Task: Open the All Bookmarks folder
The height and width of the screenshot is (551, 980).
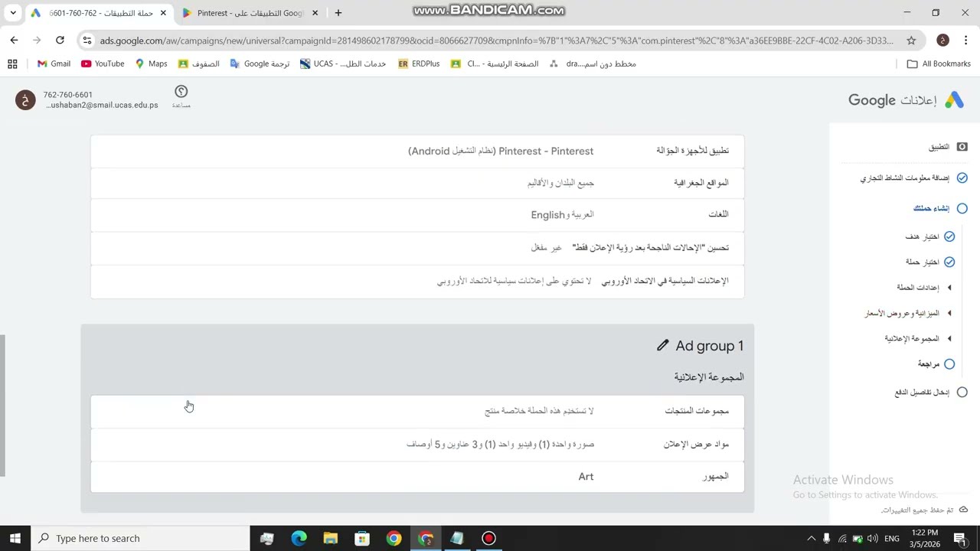Action: [939, 64]
